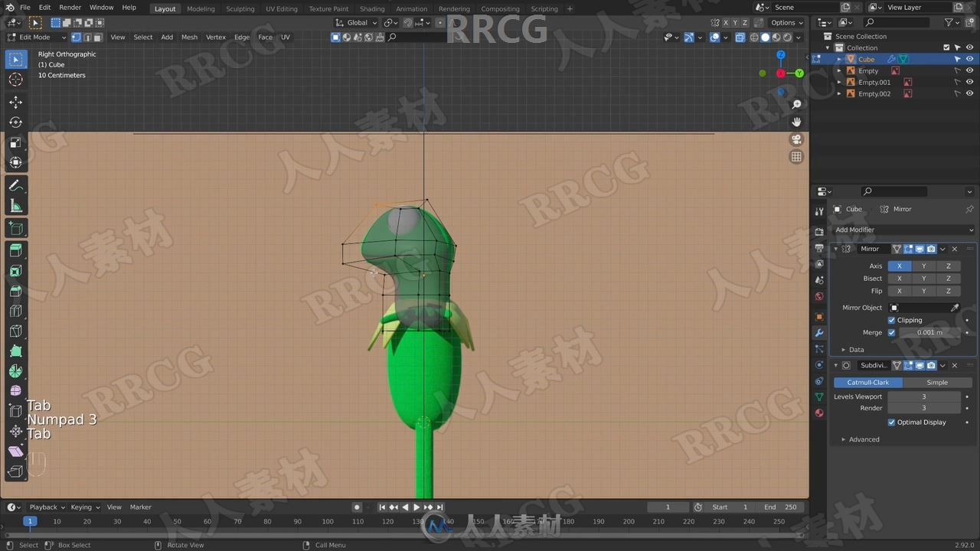This screenshot has height=551, width=980.
Task: Choose the Rotate tool
Action: 15,122
